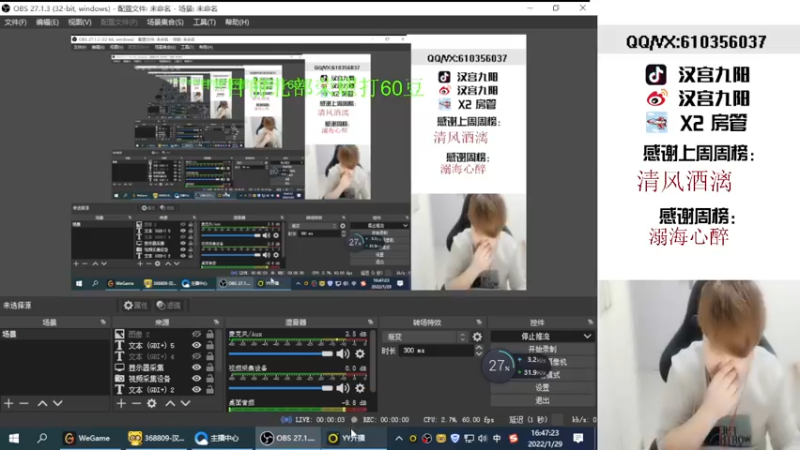Open Windows taskbar search

click(42, 438)
